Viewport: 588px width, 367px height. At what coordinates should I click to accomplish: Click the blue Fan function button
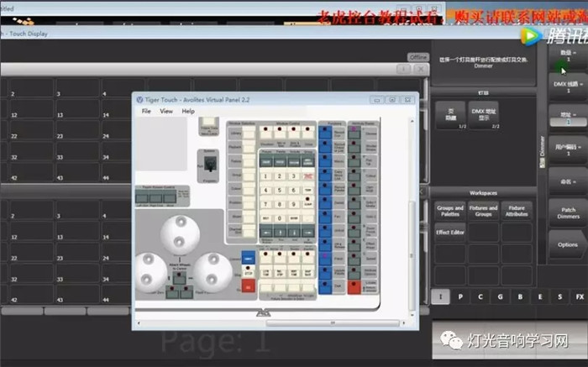click(325, 217)
